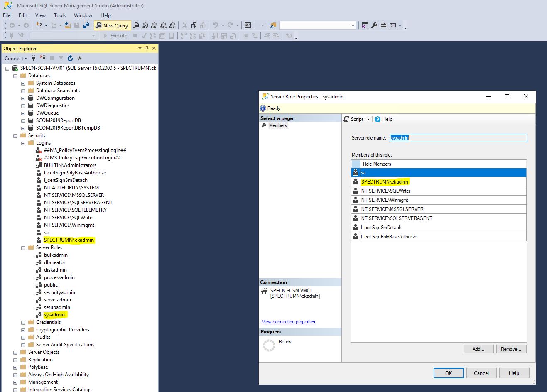This screenshot has width=547, height=392.
Task: Open the Tools menu
Action: click(59, 15)
